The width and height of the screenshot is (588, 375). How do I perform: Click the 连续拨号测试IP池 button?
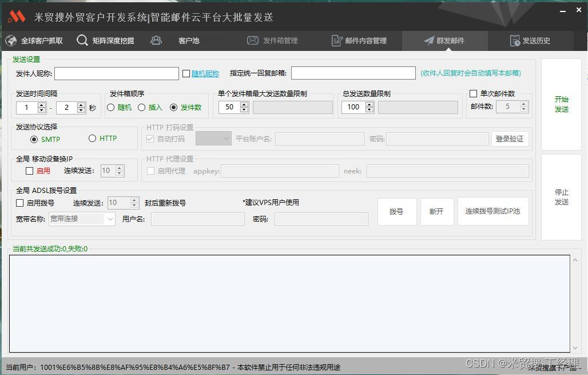pos(492,211)
